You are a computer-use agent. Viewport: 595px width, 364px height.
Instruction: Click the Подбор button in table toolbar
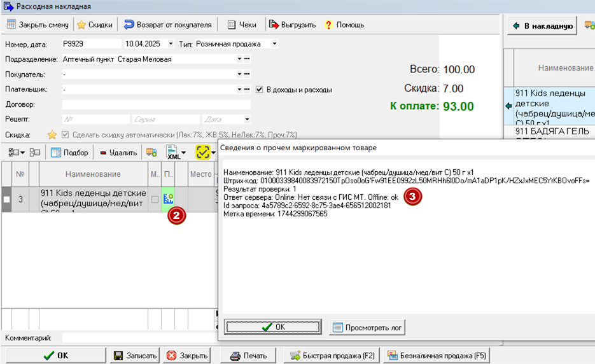click(x=69, y=153)
